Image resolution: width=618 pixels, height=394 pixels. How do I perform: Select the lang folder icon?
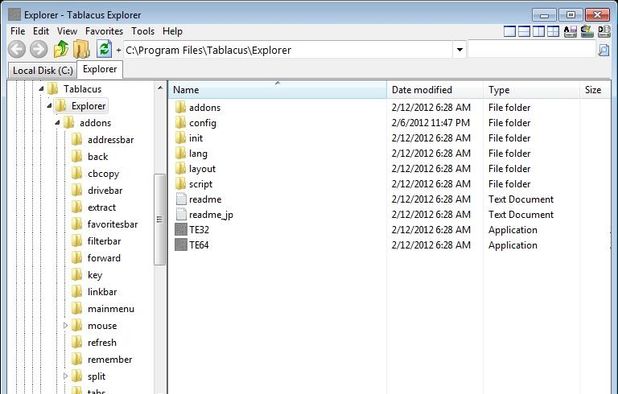click(181, 153)
